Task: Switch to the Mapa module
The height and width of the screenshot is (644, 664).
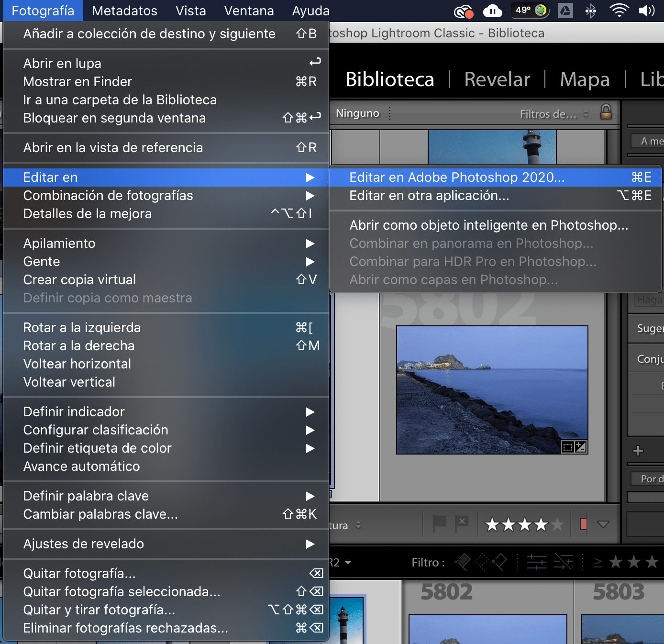Action: [585, 79]
